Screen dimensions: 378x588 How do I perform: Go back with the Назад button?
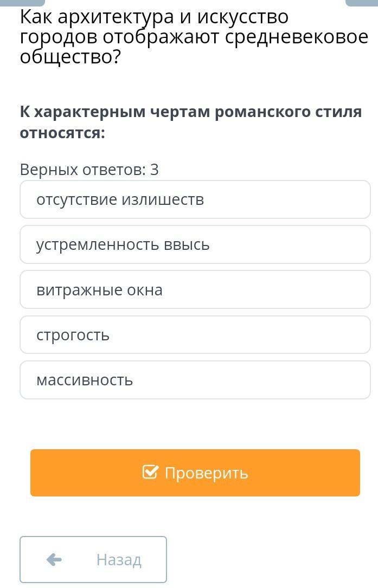(93, 559)
